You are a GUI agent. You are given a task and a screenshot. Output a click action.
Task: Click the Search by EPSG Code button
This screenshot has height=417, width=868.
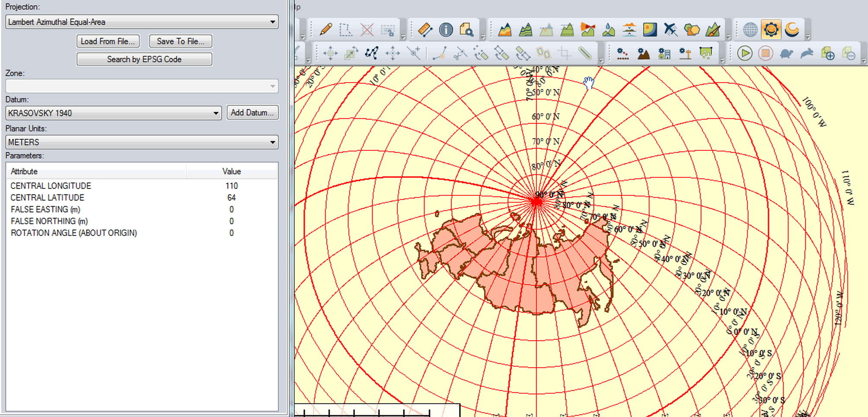[x=144, y=59]
